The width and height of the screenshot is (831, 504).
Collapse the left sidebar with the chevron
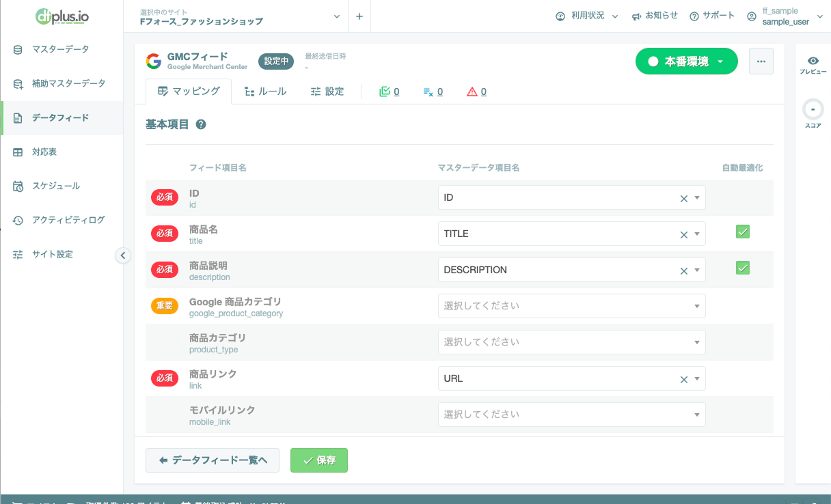point(123,255)
